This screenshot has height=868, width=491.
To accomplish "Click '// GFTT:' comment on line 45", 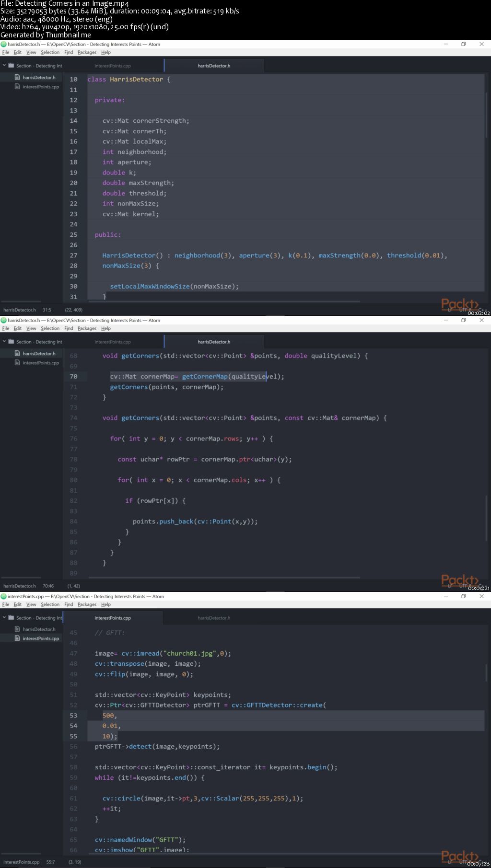I will 110,633.
